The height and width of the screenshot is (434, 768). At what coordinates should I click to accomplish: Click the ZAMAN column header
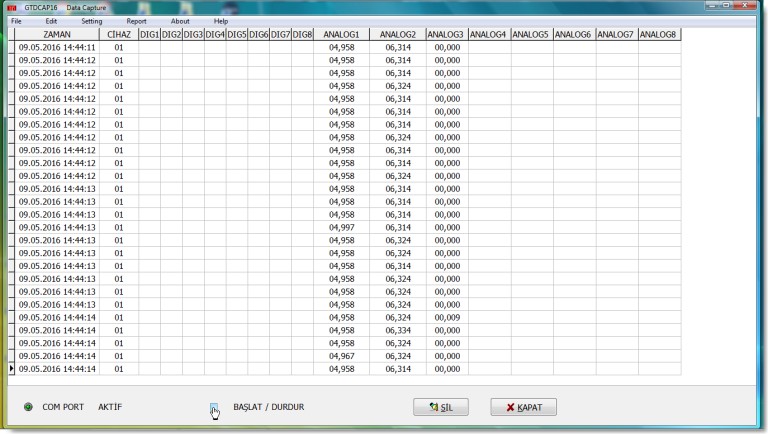click(x=57, y=34)
